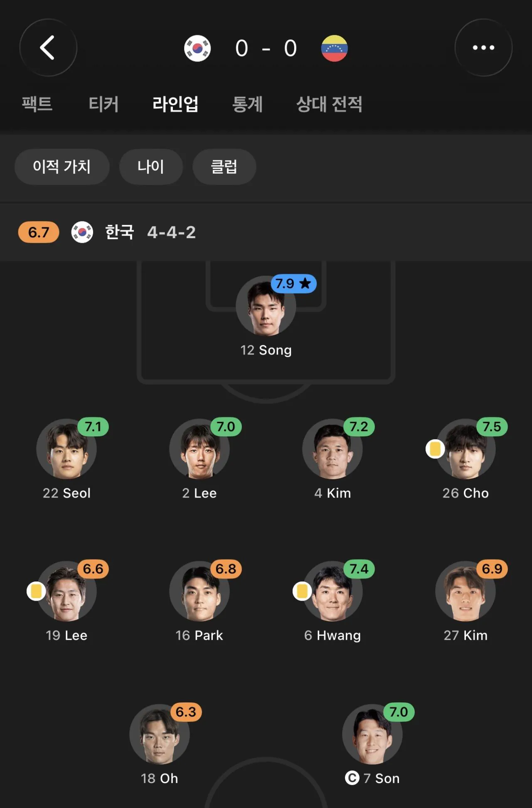The width and height of the screenshot is (532, 808).
Task: Tap captain badge beside 7 Son
Action: tap(352, 778)
